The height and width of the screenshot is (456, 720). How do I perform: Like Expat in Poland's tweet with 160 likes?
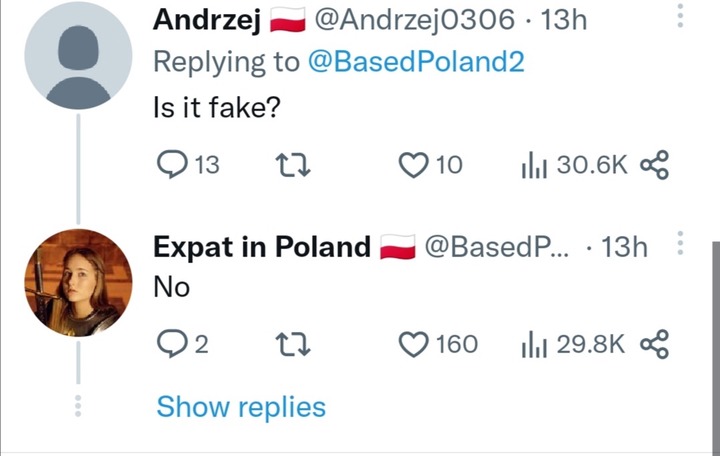pos(414,344)
